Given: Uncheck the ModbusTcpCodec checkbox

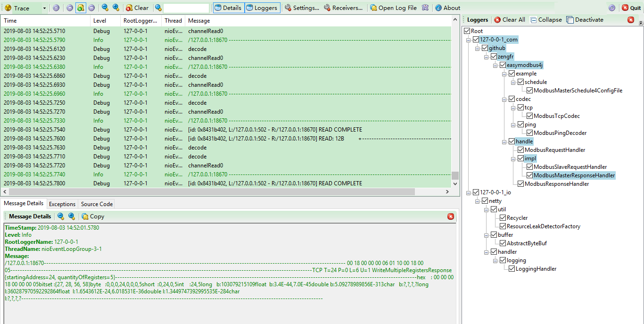Looking at the screenshot, I should (x=530, y=116).
